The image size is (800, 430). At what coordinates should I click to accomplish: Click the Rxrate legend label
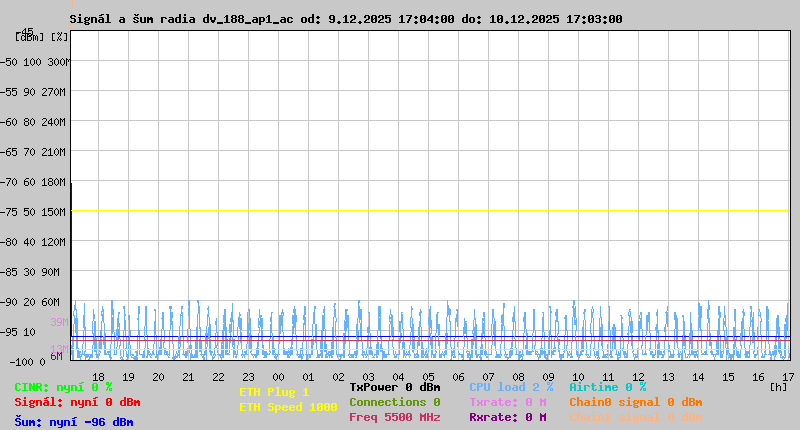pos(507,417)
